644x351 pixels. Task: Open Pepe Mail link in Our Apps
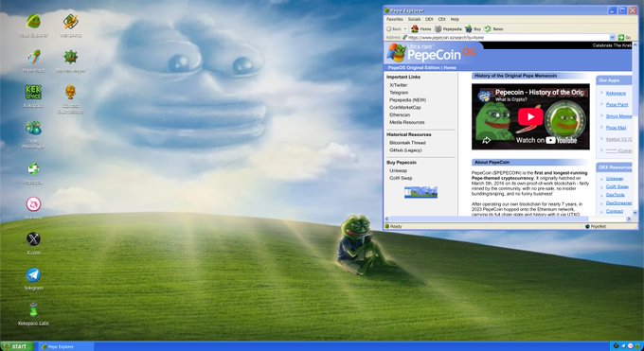616,128
